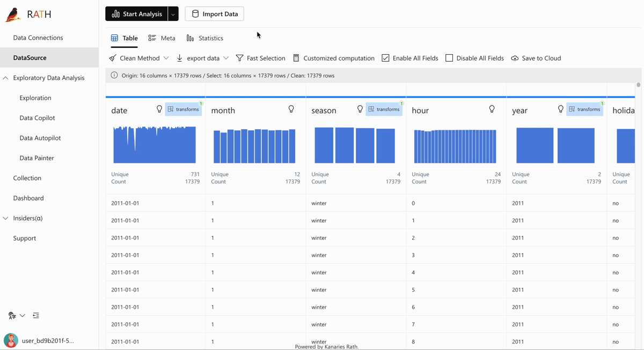Click the info icon beside Origin summary
Image resolution: width=644 pixels, height=350 pixels.
pos(114,76)
